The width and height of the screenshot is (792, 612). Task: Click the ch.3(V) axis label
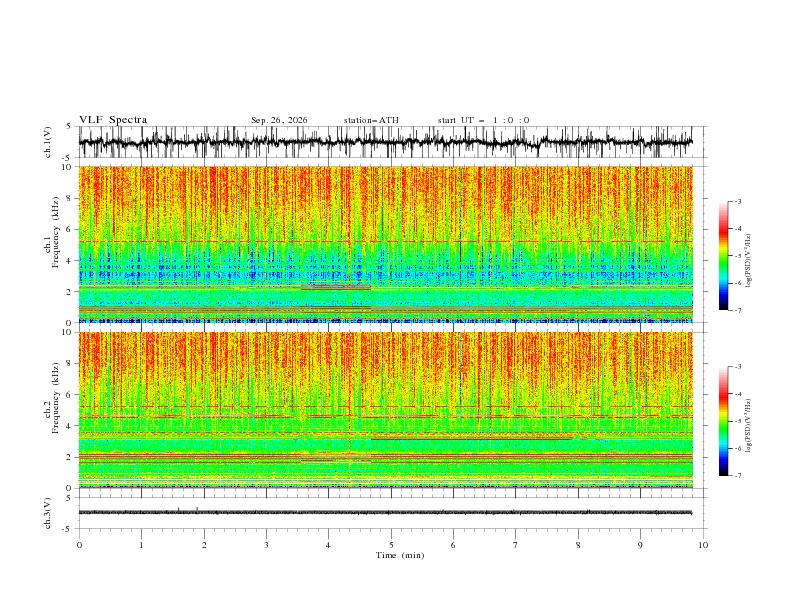pyautogui.click(x=47, y=513)
